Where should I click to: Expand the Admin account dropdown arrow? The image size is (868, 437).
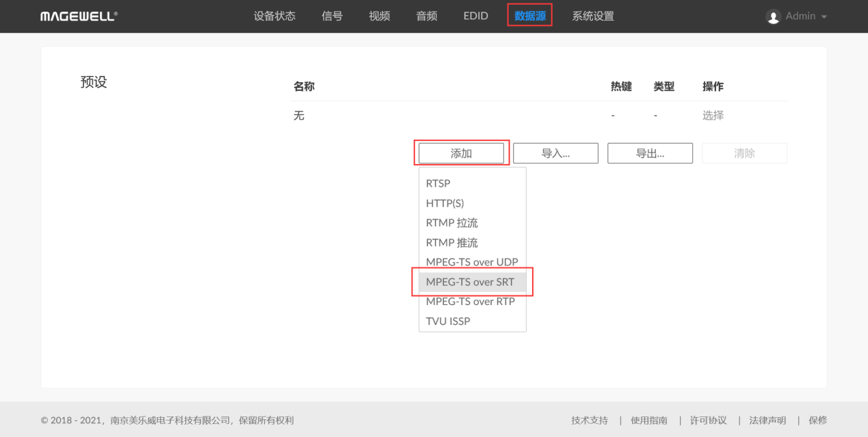tap(824, 16)
